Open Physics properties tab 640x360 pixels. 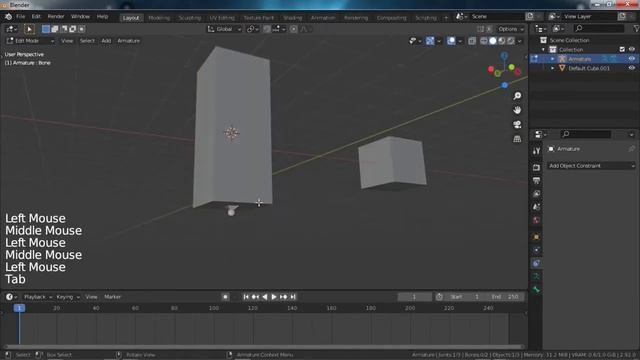(536, 250)
